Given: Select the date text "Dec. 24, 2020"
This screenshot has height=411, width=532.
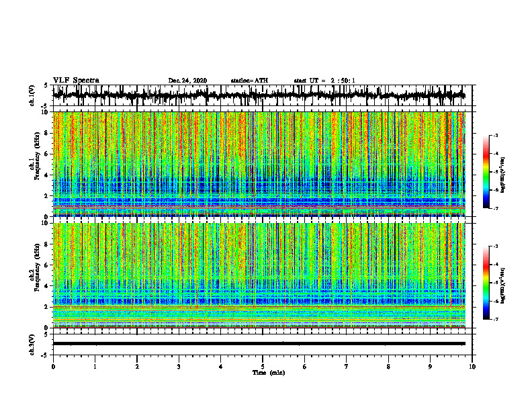Looking at the screenshot, I should tap(187, 81).
